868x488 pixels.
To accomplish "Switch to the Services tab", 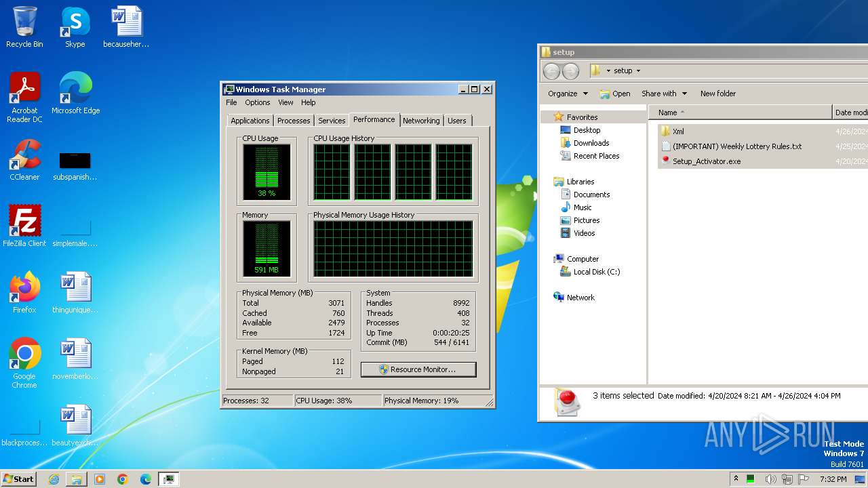I will click(332, 121).
